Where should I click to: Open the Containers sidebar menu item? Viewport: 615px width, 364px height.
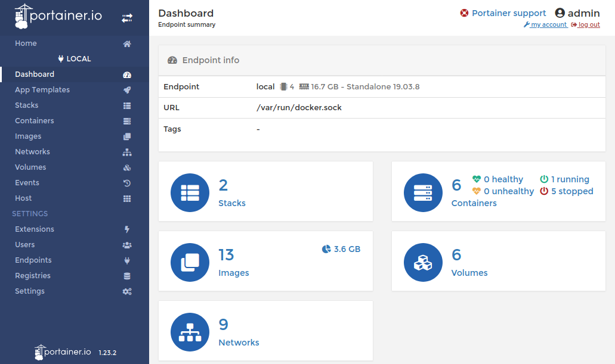click(34, 121)
